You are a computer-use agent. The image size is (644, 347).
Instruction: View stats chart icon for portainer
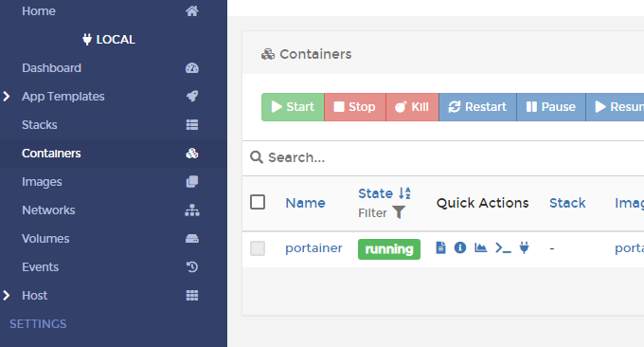pos(480,247)
